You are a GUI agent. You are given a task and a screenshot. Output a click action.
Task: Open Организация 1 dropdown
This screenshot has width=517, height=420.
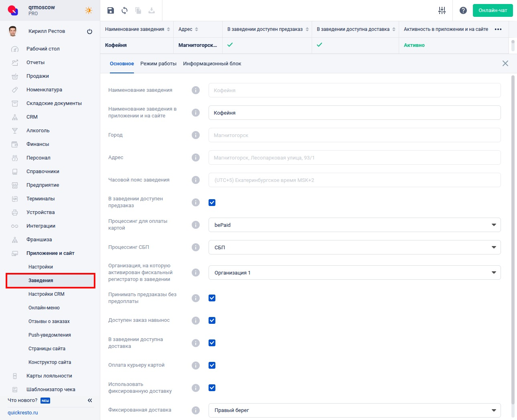[x=355, y=273]
